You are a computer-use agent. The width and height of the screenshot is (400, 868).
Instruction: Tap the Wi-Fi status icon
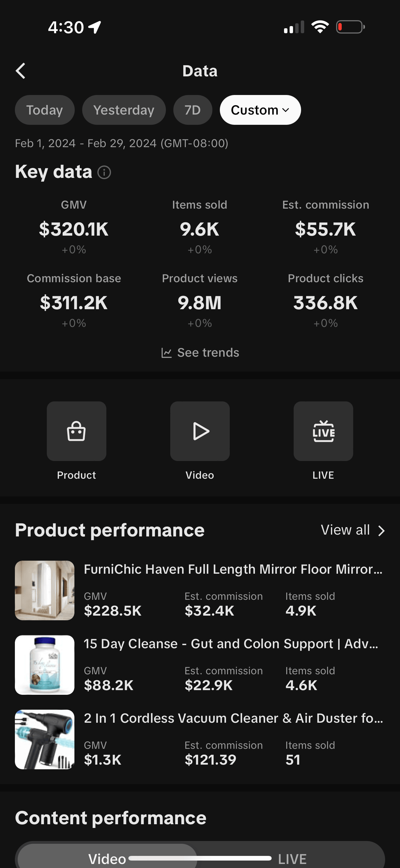click(x=320, y=27)
